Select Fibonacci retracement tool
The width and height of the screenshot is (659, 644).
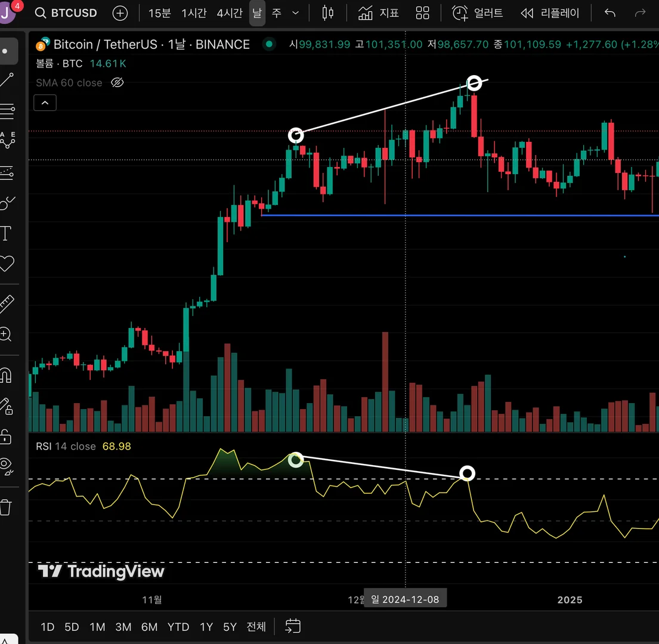(7, 112)
